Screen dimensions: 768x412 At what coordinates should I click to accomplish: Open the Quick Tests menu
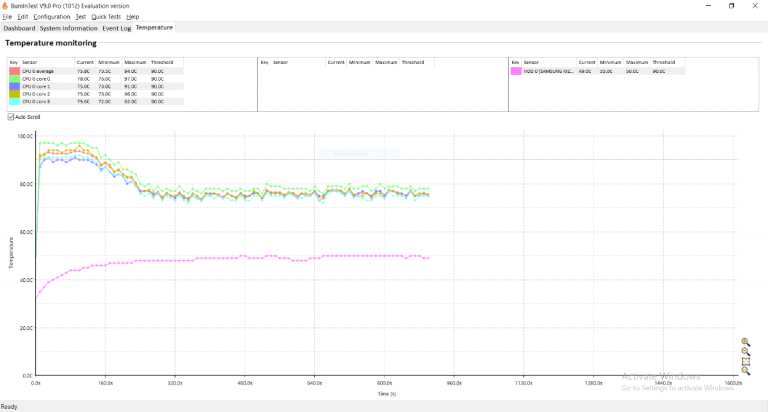click(x=104, y=17)
